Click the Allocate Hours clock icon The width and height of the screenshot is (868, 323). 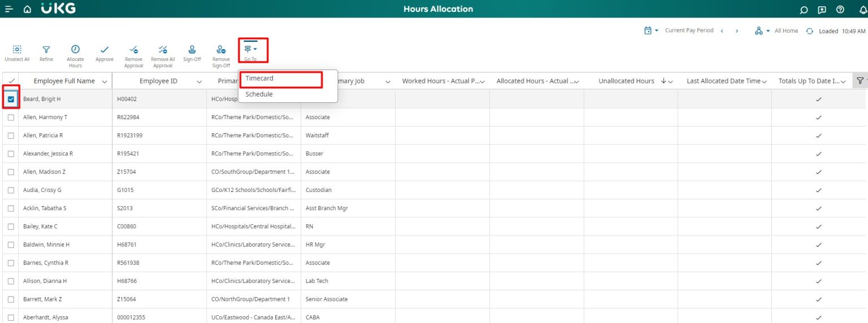75,50
